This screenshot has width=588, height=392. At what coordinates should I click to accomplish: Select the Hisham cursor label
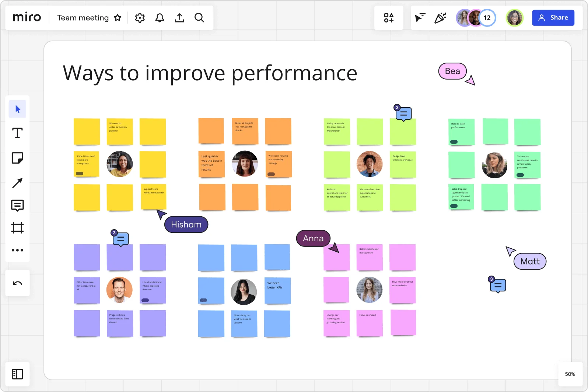[x=186, y=224]
